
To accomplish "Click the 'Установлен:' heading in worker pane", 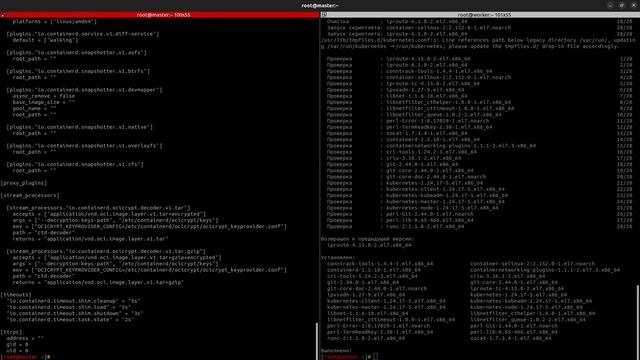I will (x=338, y=258).
